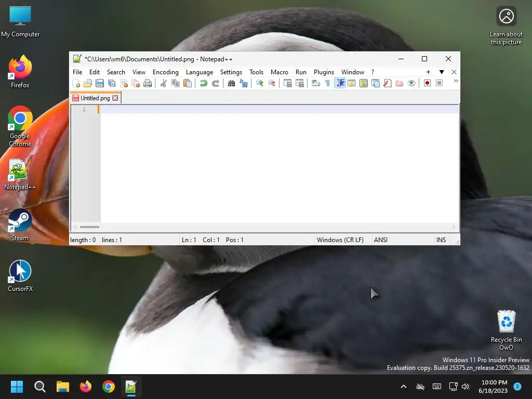Open the Run menu
The height and width of the screenshot is (399, 532).
[301, 72]
